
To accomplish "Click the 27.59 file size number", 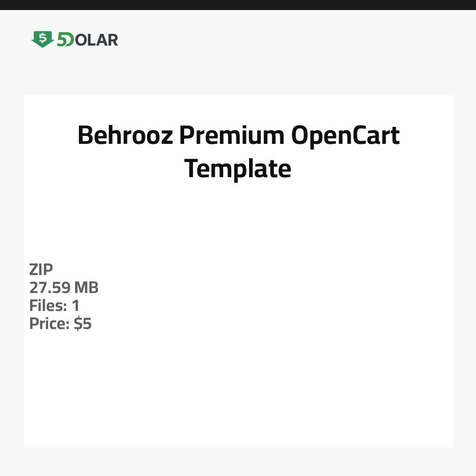I will point(50,288).
